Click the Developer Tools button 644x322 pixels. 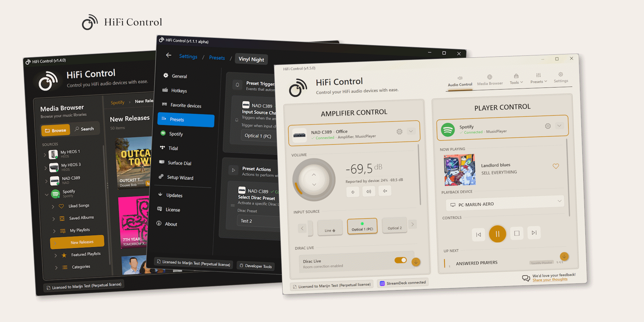[256, 266]
